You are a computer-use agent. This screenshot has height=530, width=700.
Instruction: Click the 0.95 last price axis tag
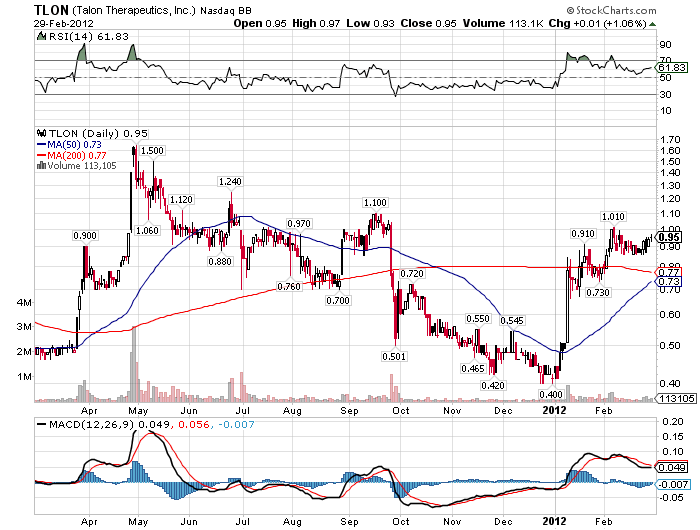coord(668,238)
